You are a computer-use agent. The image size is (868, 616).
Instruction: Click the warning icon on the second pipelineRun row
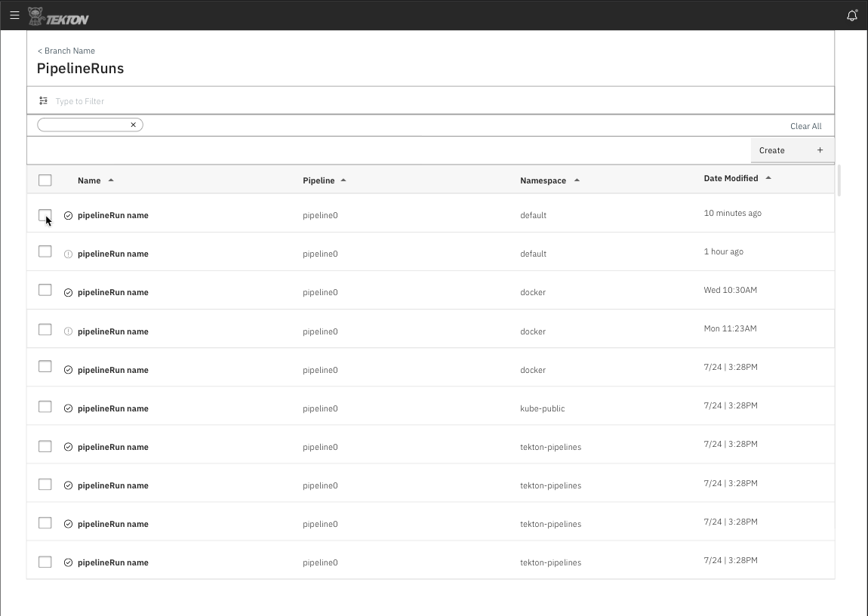[x=68, y=253]
